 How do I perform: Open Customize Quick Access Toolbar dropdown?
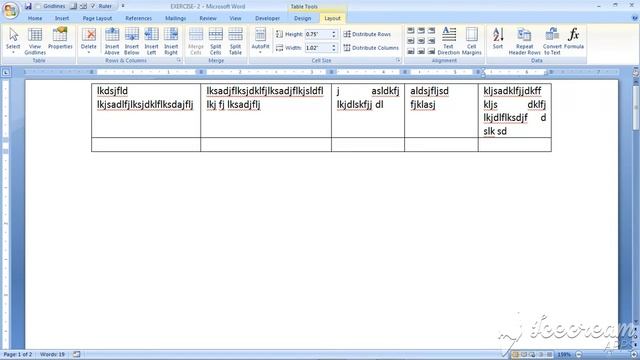point(123,6)
